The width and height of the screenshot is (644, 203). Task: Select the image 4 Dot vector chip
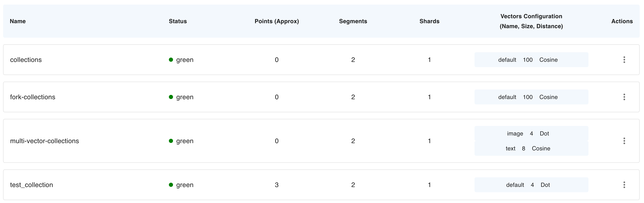pyautogui.click(x=531, y=133)
